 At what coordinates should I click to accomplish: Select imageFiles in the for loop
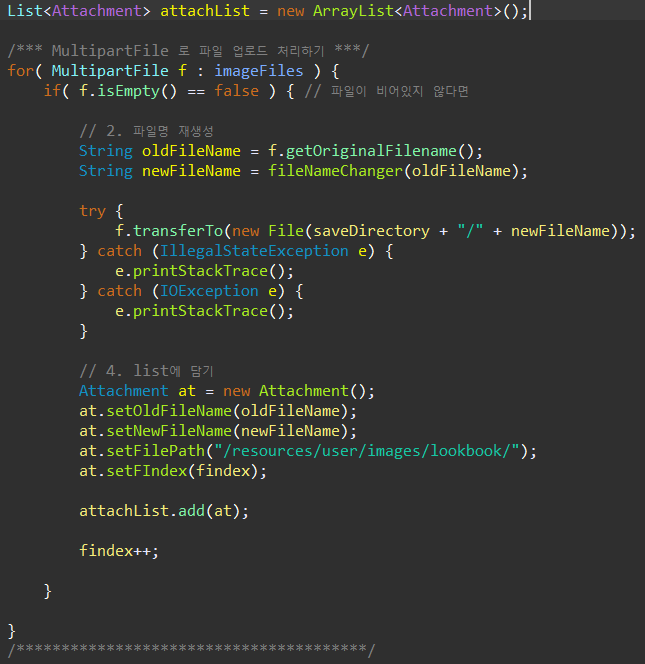(258, 71)
